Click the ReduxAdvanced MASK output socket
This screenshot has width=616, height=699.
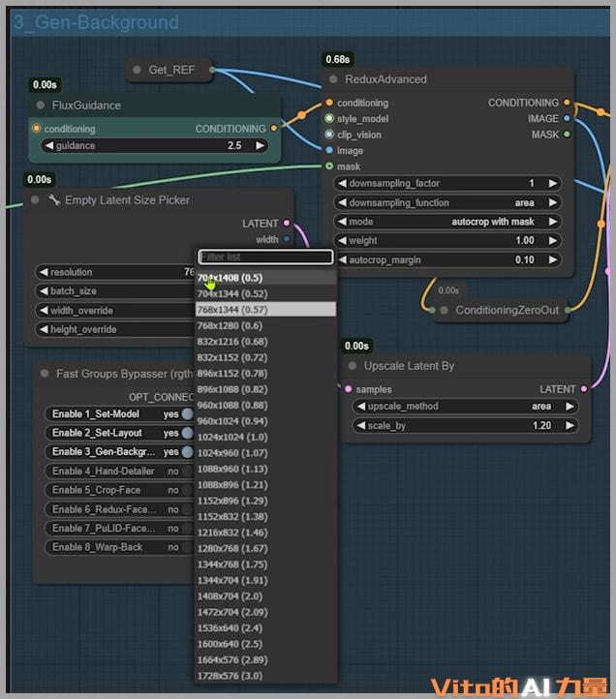click(567, 135)
